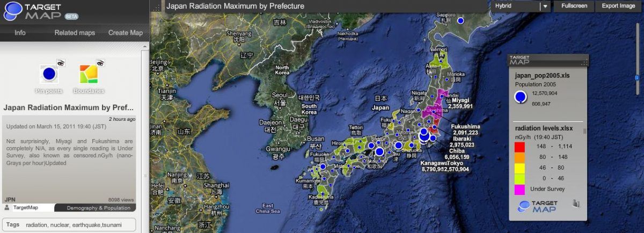Click the green 0 - 46 swatch
This screenshot has width=644, height=233.
tap(519, 178)
